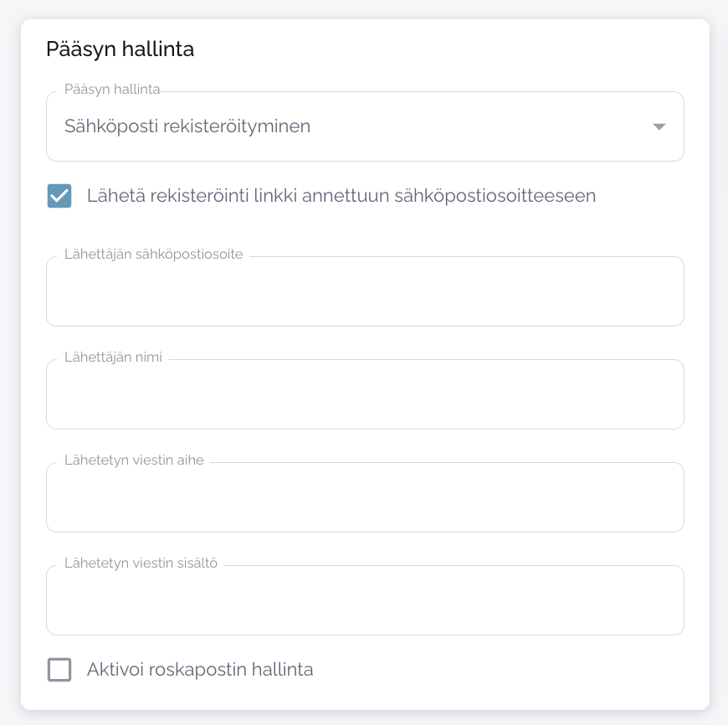
Task: Click the selected value Sähköposti rekisteröityminen text
Action: [187, 126]
